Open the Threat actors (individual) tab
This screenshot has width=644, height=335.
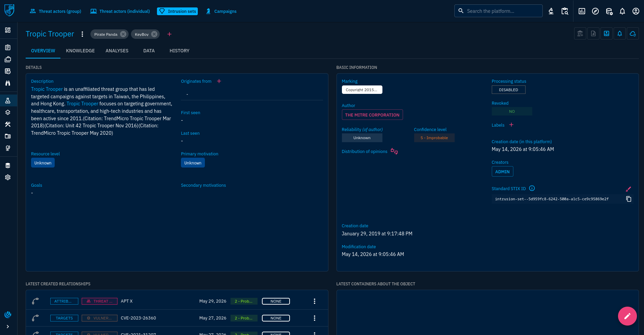click(120, 11)
